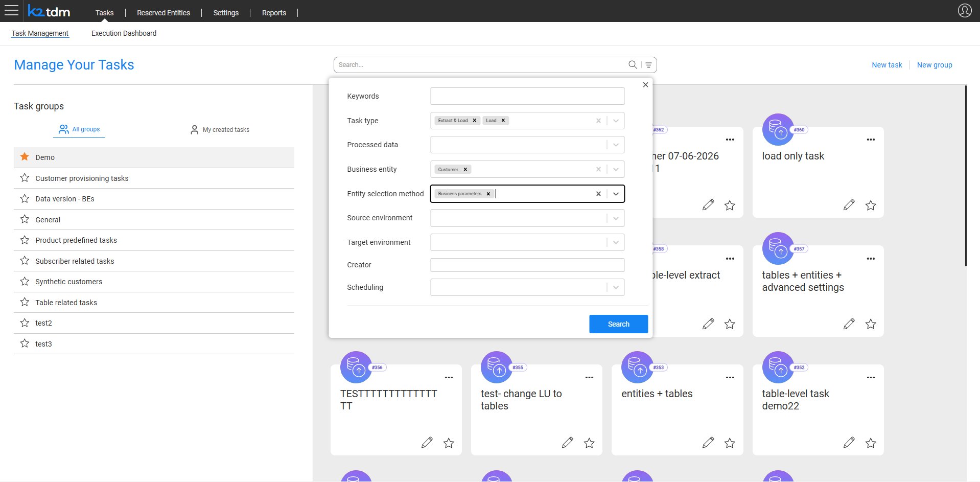Viewport: 980px width, 482px height.
Task: Star table-level task demo22
Action: [x=871, y=443]
